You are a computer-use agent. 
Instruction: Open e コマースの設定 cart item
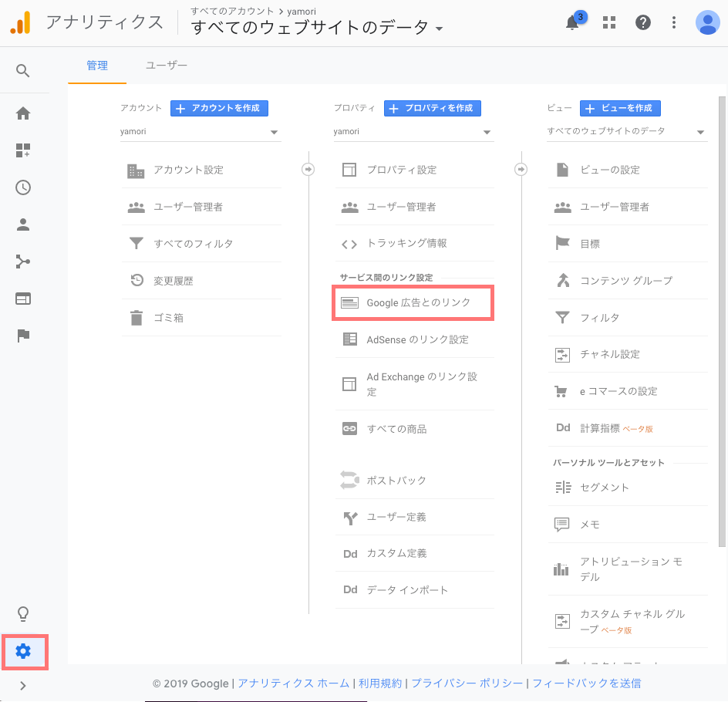[628, 391]
